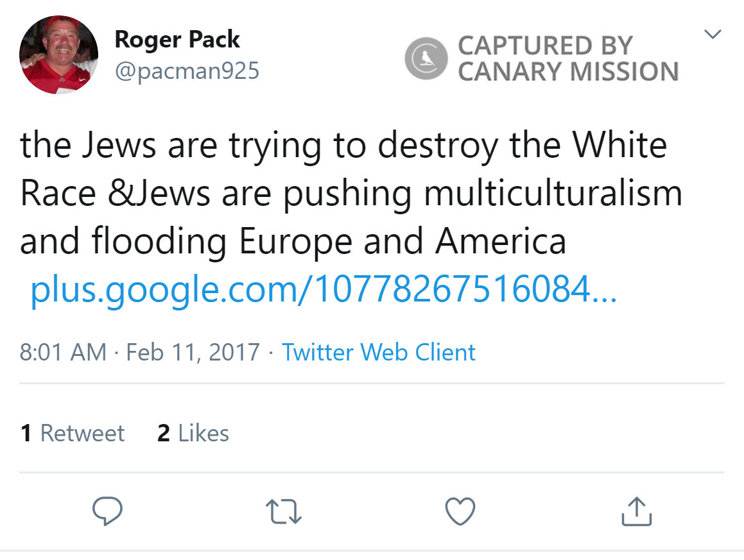Click the retweet arrows icon
744x560 pixels.
tap(283, 511)
